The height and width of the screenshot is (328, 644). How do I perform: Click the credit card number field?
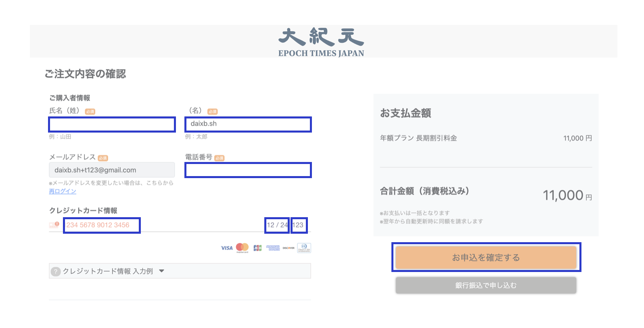pyautogui.click(x=102, y=225)
